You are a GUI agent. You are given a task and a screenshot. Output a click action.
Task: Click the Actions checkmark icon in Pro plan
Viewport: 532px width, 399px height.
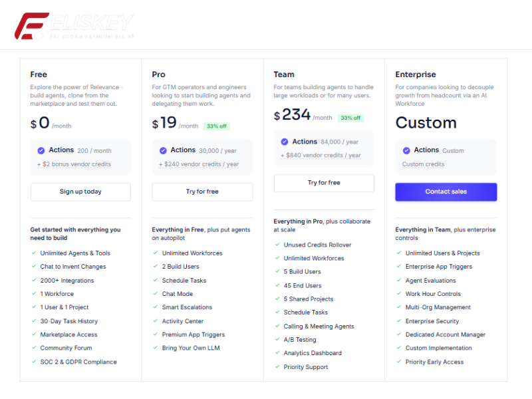[x=163, y=150]
